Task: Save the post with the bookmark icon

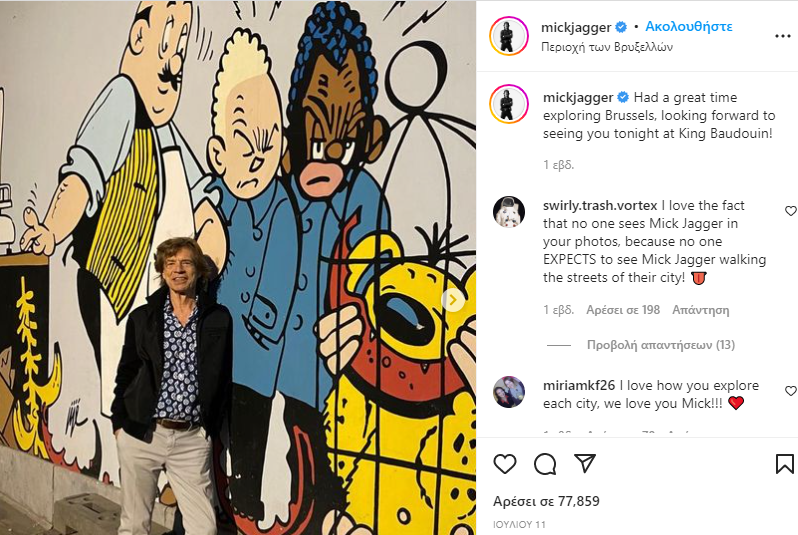Action: (785, 464)
